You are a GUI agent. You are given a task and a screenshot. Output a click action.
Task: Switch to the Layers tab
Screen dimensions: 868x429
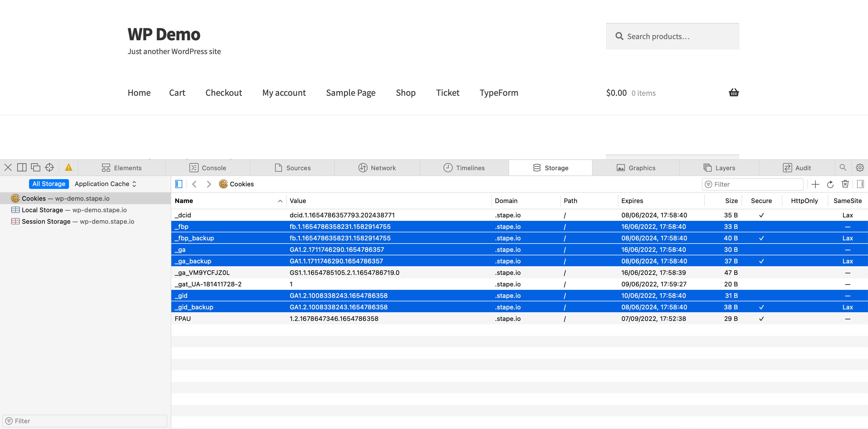click(719, 168)
